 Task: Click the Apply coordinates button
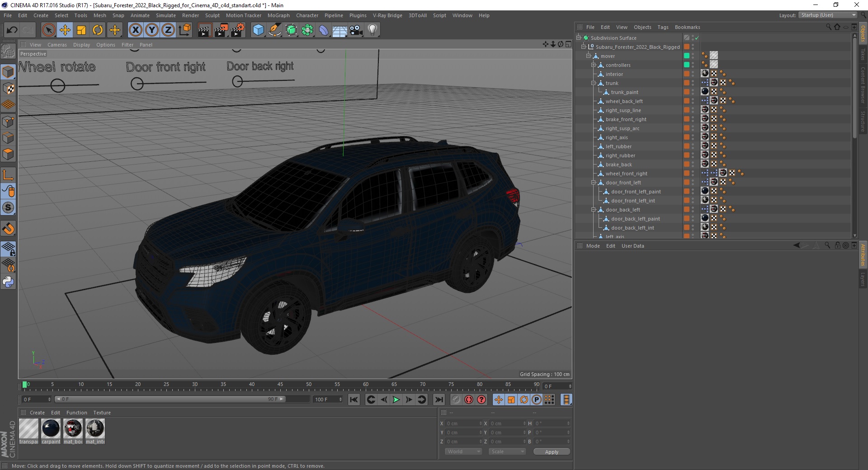click(x=552, y=451)
